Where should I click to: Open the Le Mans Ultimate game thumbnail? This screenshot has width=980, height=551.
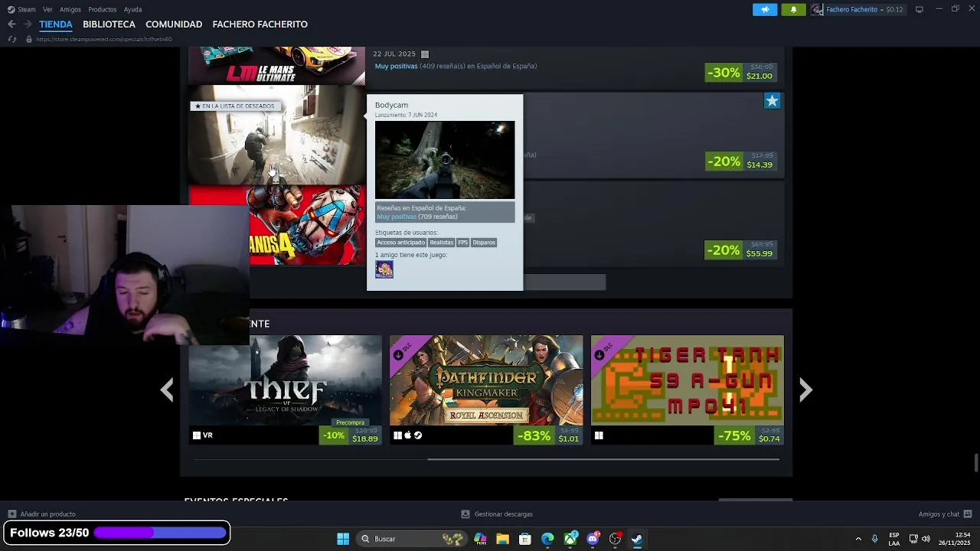click(277, 66)
